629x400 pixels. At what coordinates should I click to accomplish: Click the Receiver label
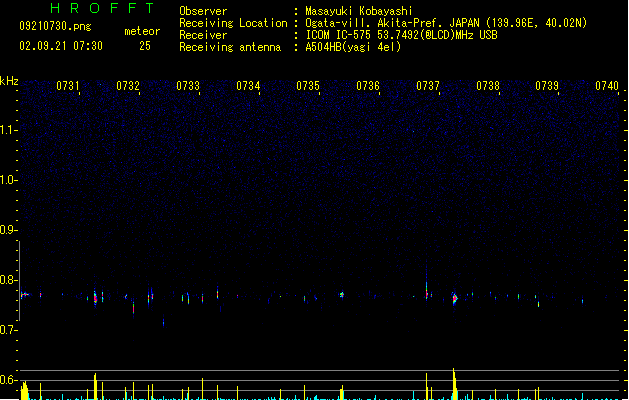pyautogui.click(x=203, y=35)
